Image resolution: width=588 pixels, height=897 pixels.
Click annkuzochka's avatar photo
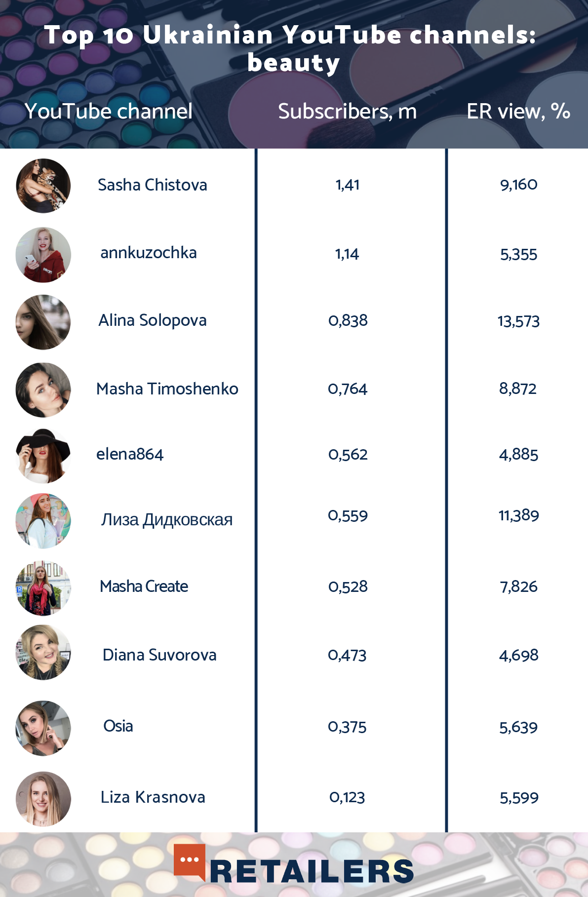point(43,255)
